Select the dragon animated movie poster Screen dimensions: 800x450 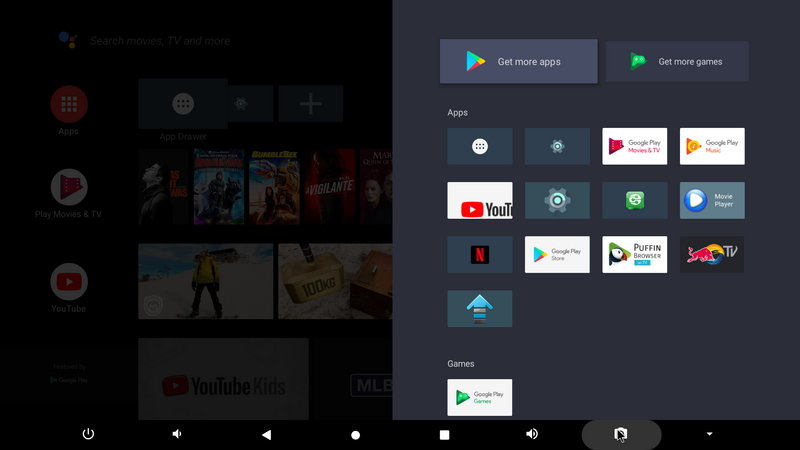219,187
